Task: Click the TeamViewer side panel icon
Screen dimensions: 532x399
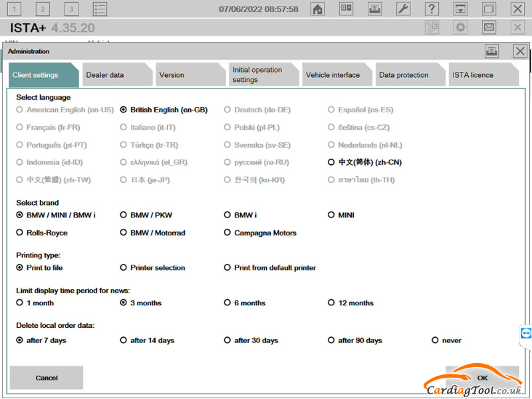Action: 526,333
